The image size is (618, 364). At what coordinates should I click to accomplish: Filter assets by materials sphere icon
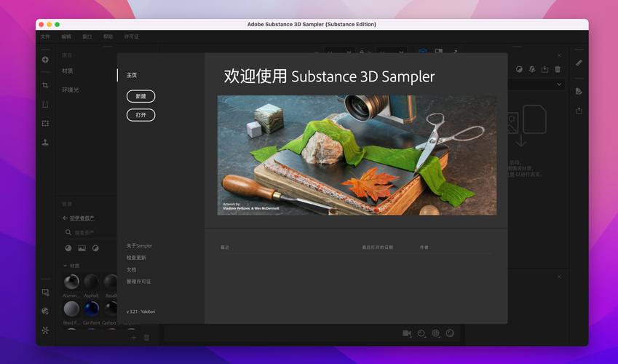tap(68, 248)
